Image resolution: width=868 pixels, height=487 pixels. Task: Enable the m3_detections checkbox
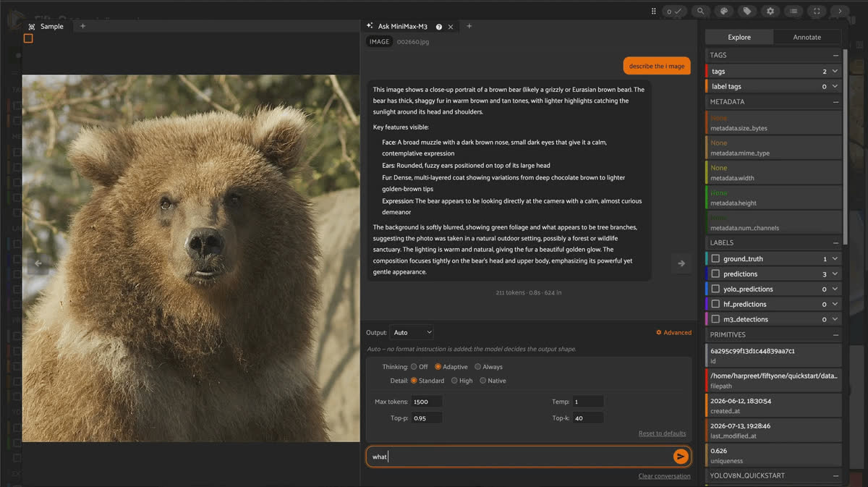715,319
